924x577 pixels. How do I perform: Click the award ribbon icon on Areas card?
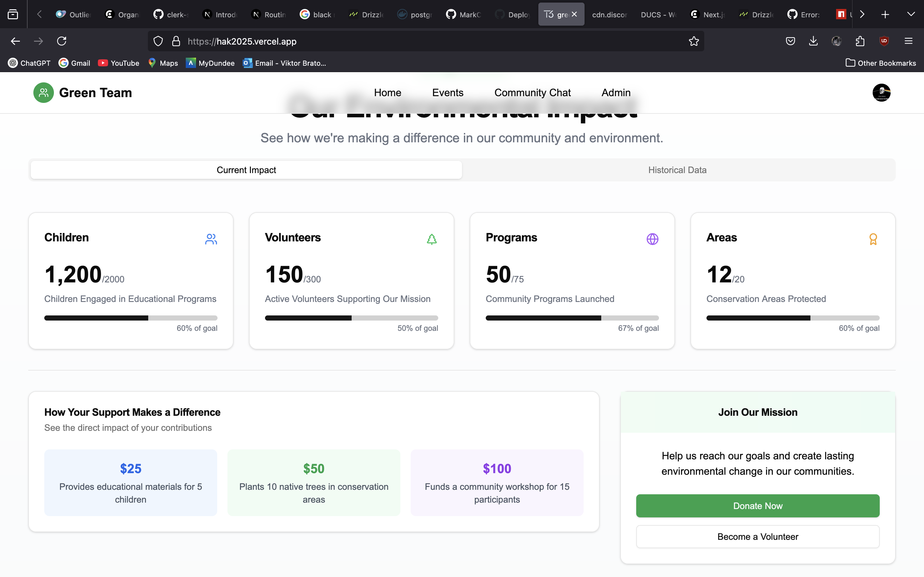pos(873,239)
